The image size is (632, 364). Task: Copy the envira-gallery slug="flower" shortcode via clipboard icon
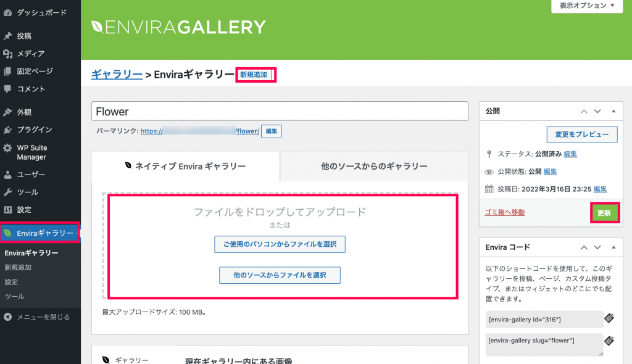pos(609,341)
